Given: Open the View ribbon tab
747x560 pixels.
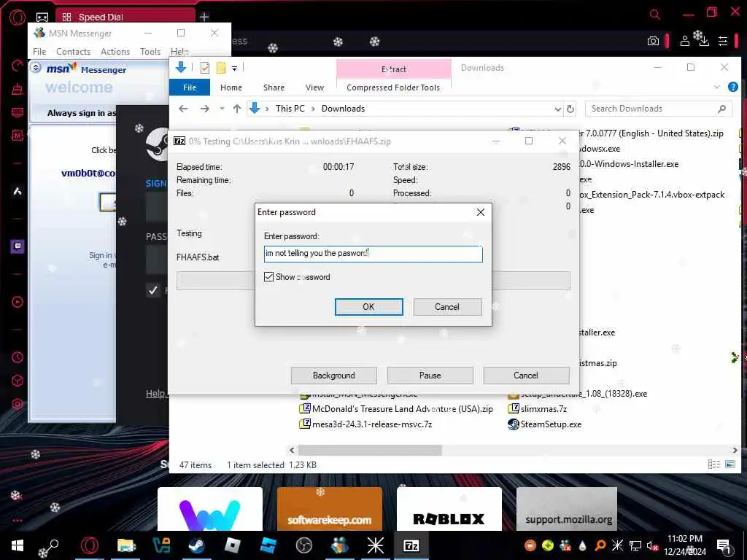Looking at the screenshot, I should (x=314, y=87).
